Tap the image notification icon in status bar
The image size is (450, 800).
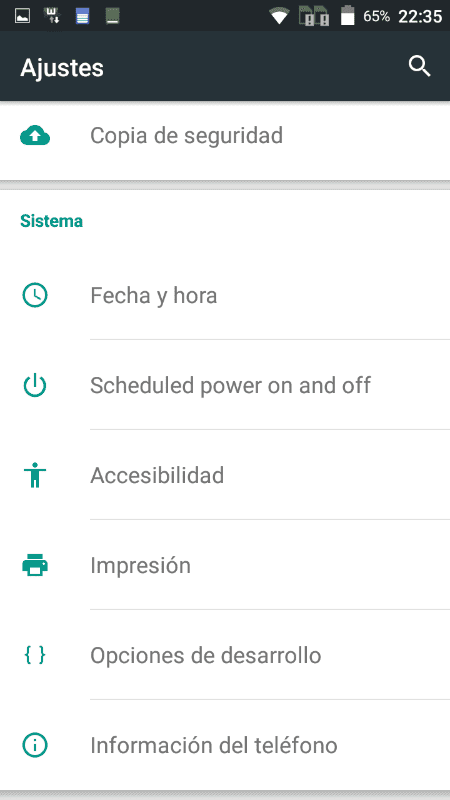22,16
